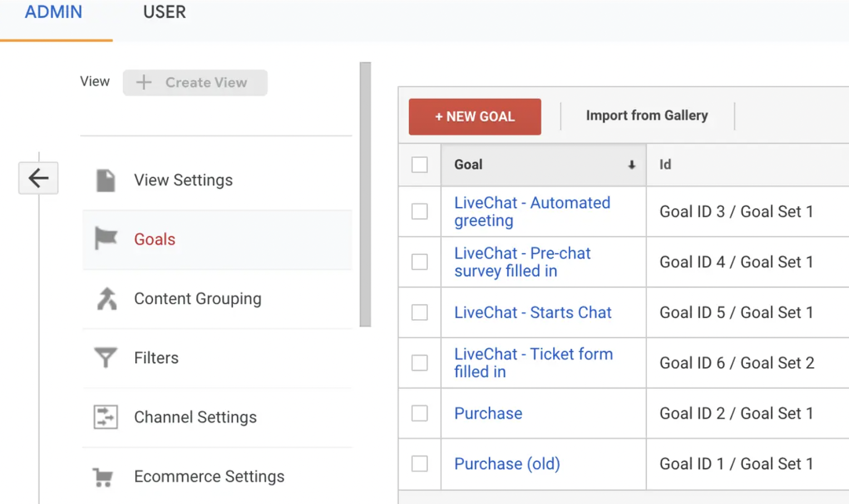Open the LiveChat - Ticket form filled in goal
The height and width of the screenshot is (504, 849).
pos(533,362)
